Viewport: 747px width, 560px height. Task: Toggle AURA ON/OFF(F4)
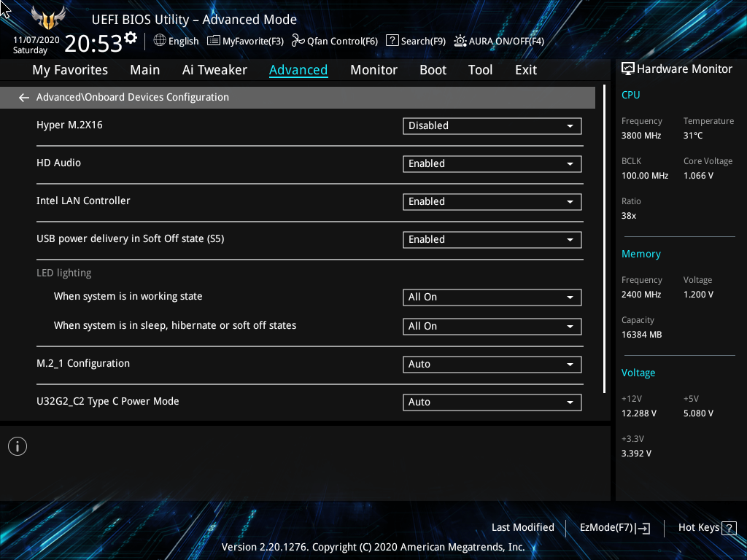(499, 41)
